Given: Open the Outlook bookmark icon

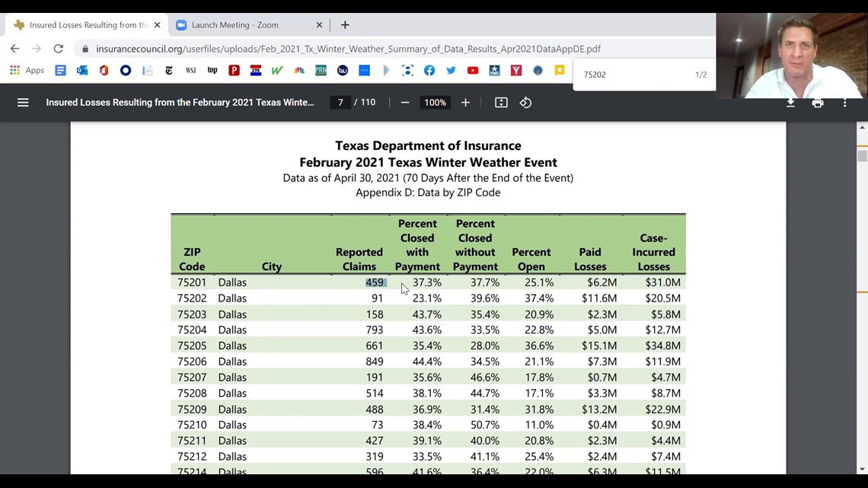Looking at the screenshot, I should point(82,70).
